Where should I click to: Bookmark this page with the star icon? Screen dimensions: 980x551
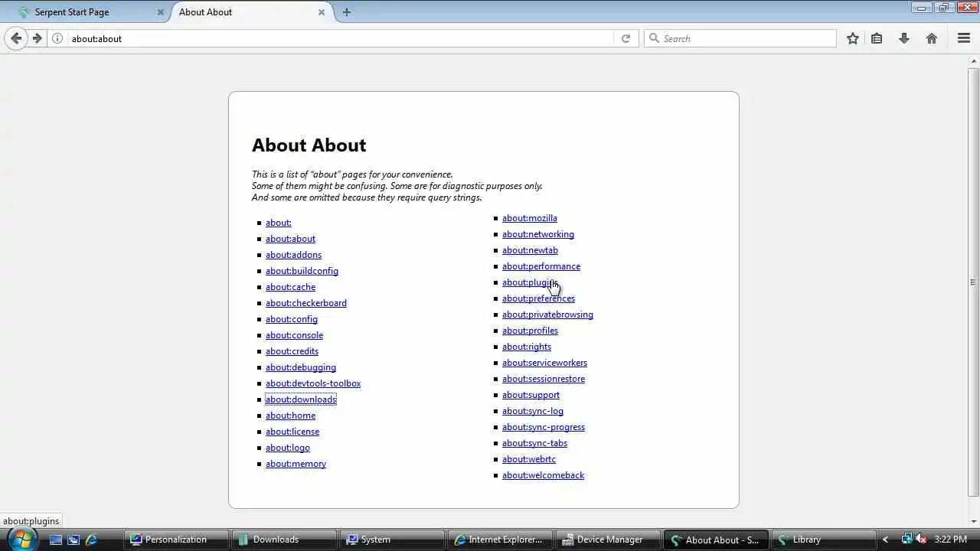[x=853, y=38]
